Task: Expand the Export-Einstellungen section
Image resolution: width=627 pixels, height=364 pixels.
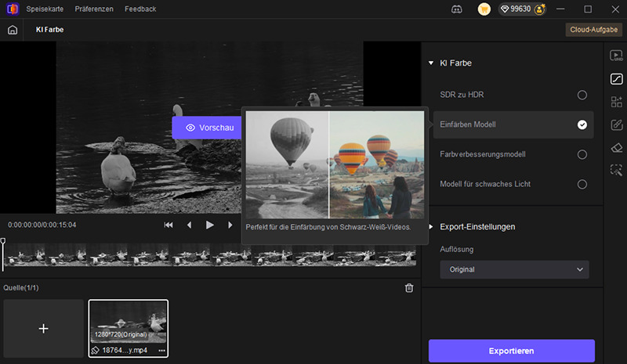Action: [430, 227]
